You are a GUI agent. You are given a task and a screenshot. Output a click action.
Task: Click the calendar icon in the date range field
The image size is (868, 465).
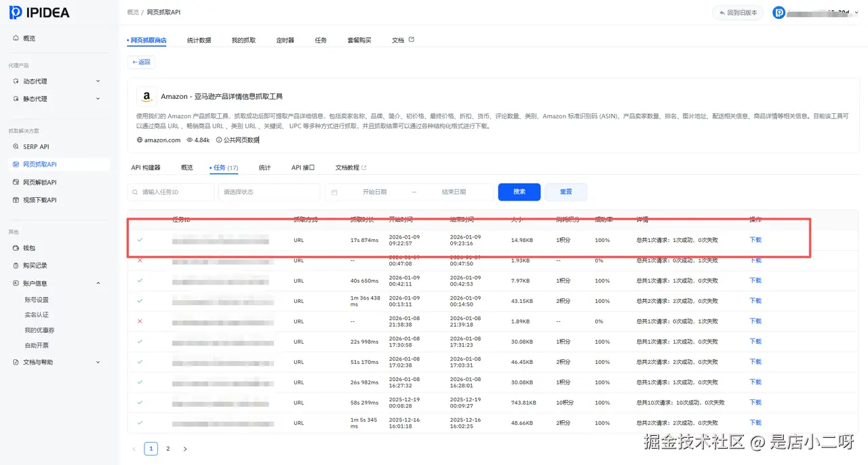(334, 193)
